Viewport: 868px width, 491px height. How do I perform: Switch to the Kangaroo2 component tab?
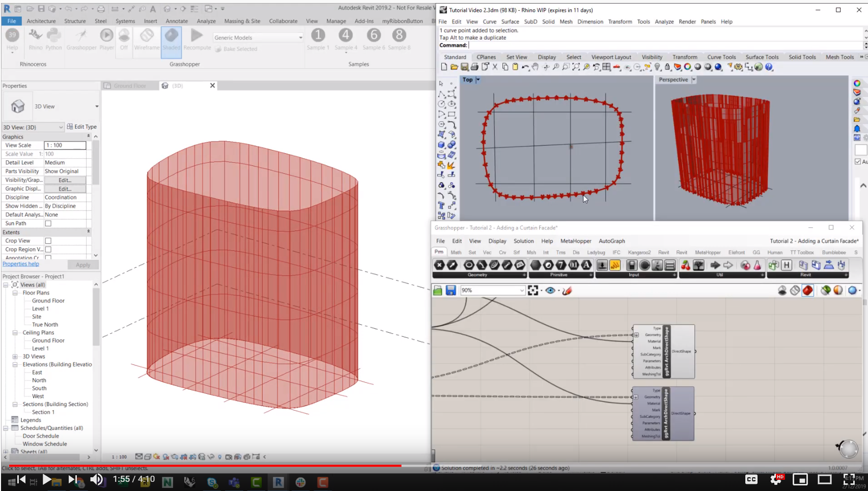(x=639, y=252)
